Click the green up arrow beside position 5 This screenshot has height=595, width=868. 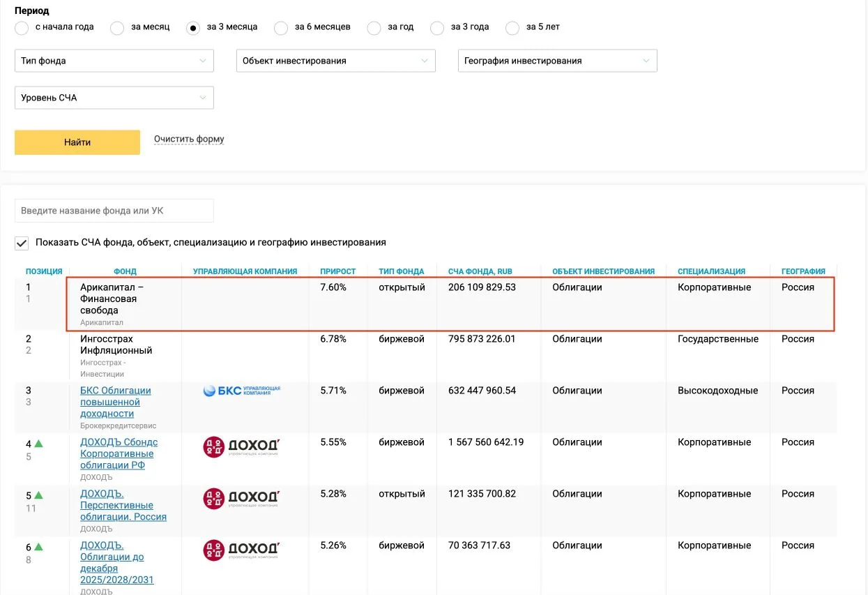pyautogui.click(x=39, y=495)
